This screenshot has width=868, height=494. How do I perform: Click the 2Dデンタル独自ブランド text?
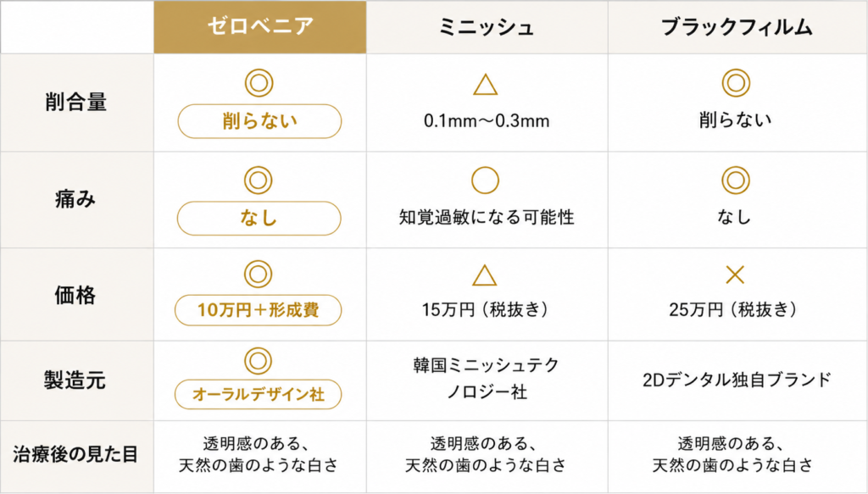[x=737, y=380]
